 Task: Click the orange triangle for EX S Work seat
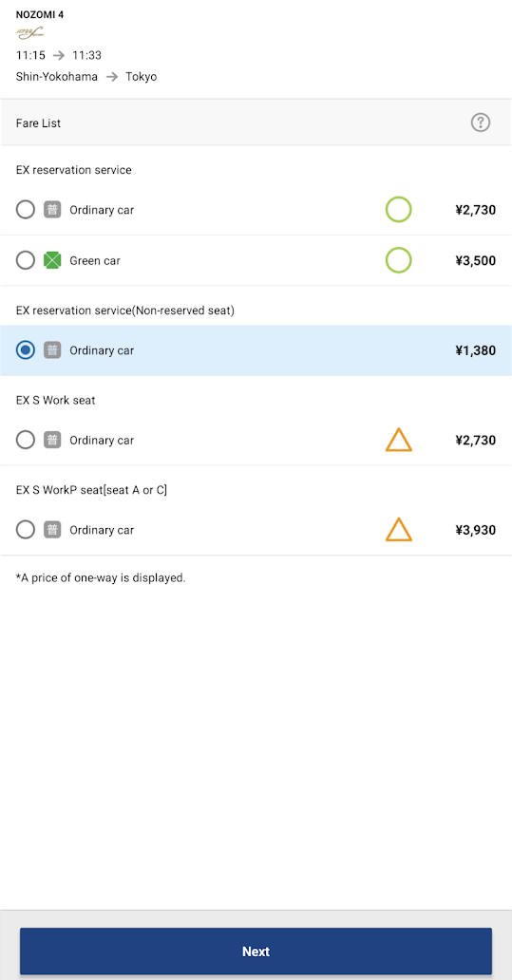pos(399,440)
